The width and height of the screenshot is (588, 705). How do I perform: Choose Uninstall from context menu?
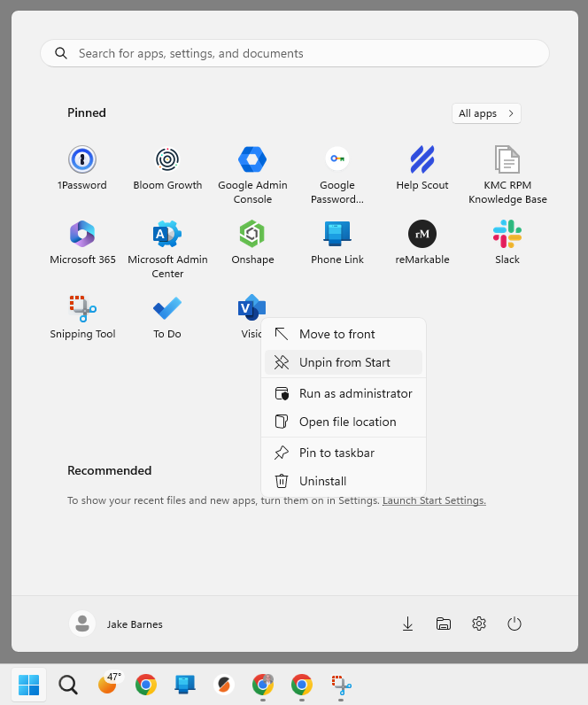344,481
